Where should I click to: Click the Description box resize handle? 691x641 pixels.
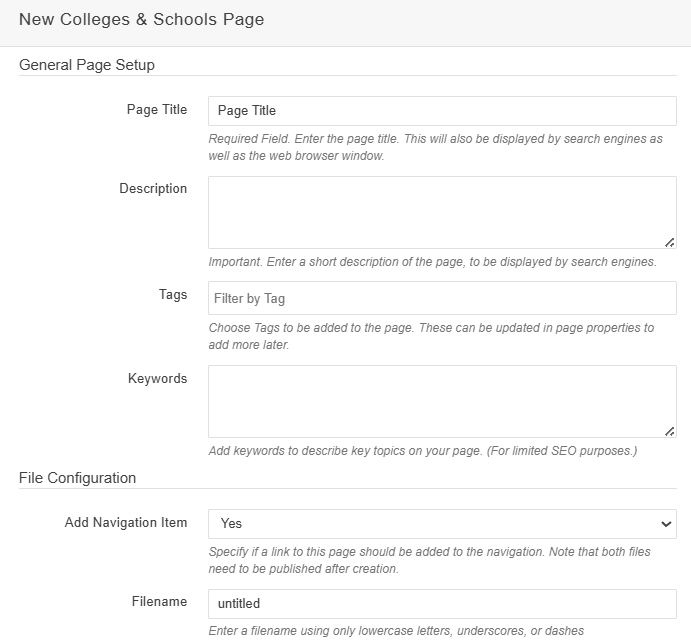pyautogui.click(x=669, y=241)
